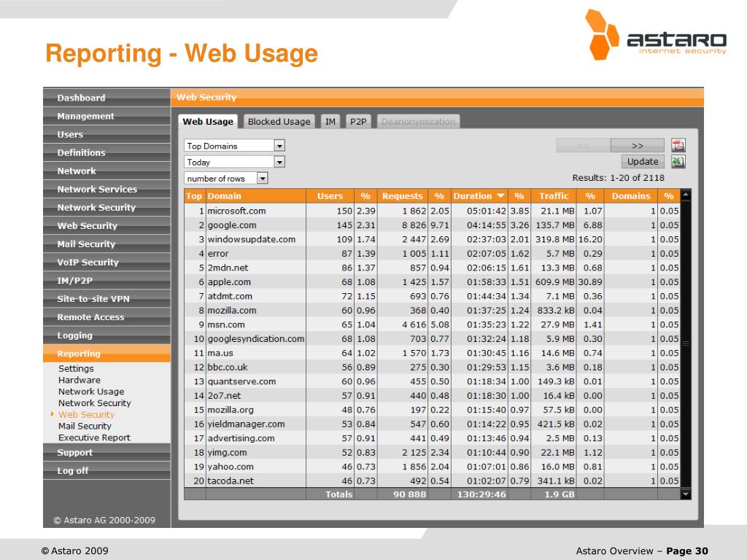Open the IM/P2P menu
Screen dimensions: 747x560
tap(107, 281)
